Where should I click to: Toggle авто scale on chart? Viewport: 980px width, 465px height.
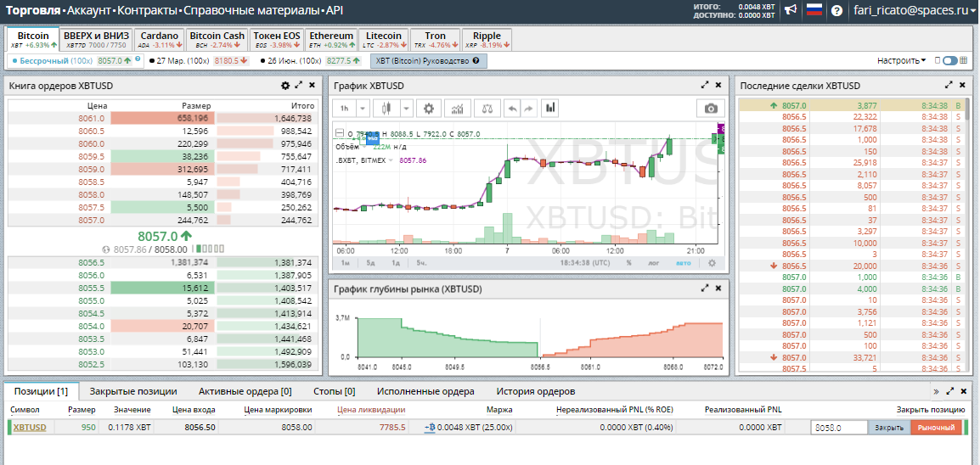(684, 263)
